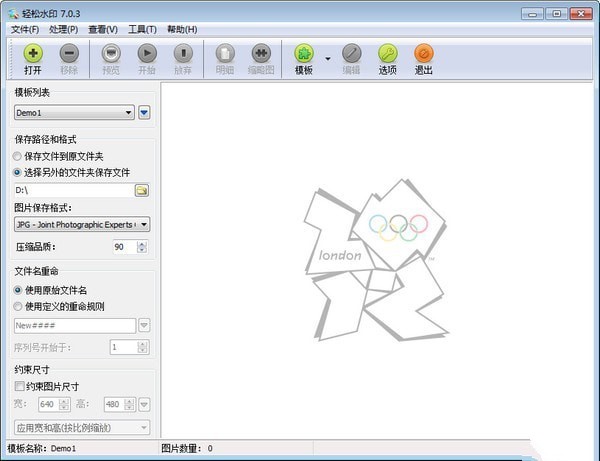Click the Abort (放弃) stop icon
The width and height of the screenshot is (600, 461).
tap(183, 53)
